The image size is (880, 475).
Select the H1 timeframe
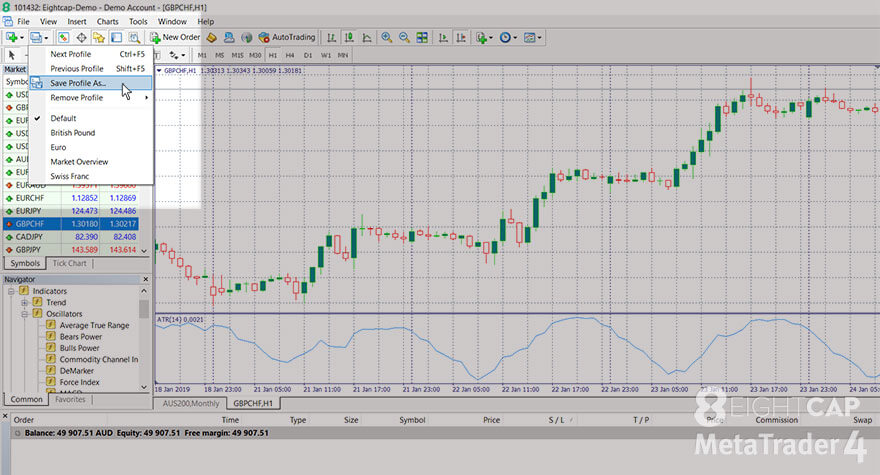pos(273,55)
